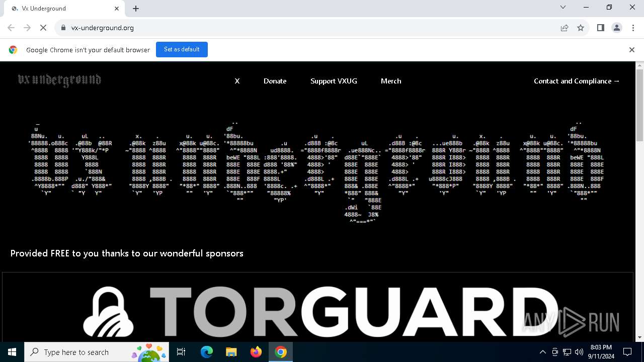The width and height of the screenshot is (644, 362).
Task: Open File Explorer from taskbar
Action: pos(231,352)
